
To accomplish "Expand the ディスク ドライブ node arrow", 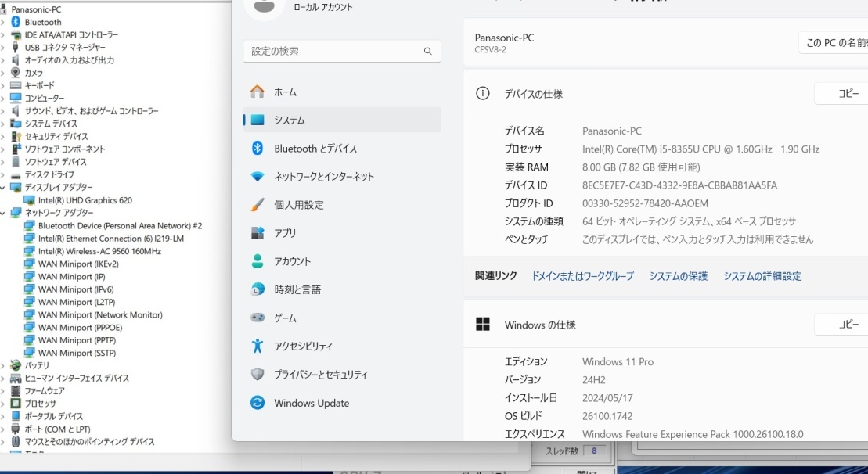I will (4, 174).
